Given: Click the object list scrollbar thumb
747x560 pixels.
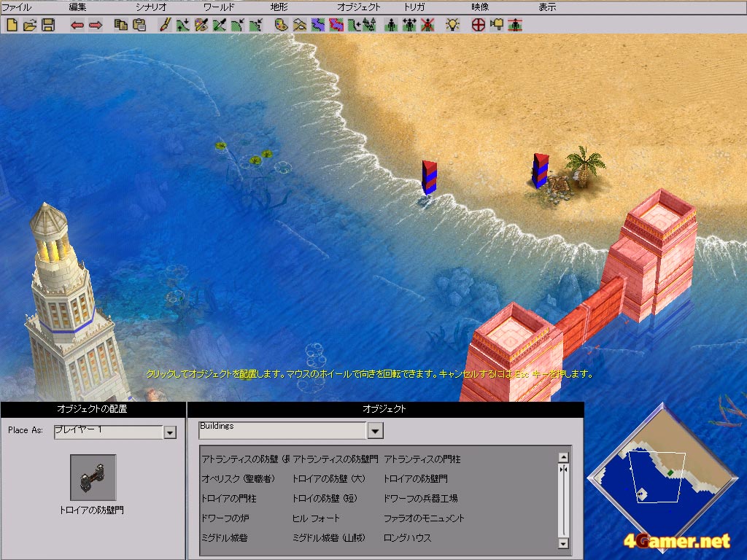Looking at the screenshot, I should pos(563,469).
